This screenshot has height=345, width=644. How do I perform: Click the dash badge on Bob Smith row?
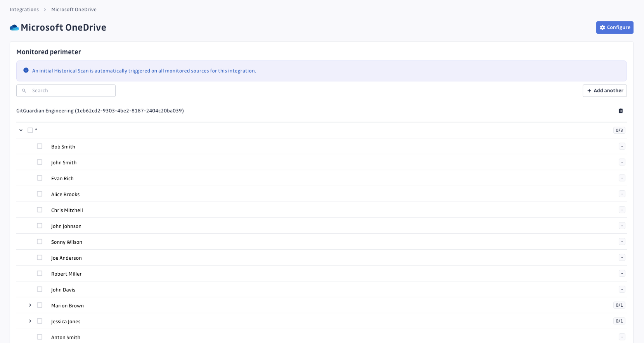point(622,146)
